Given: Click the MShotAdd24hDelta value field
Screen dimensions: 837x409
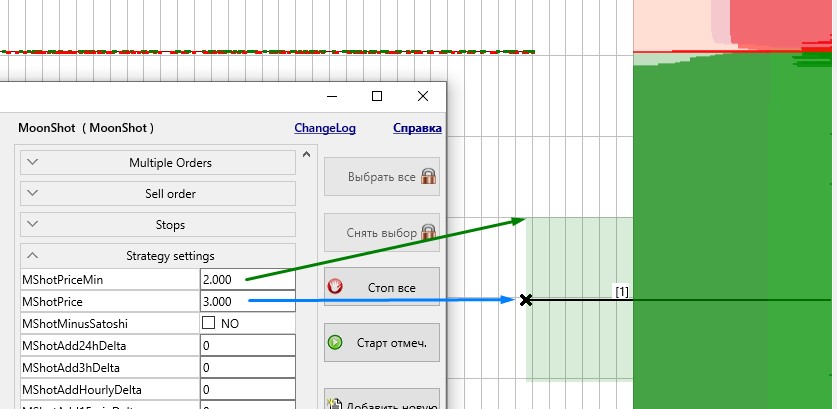Looking at the screenshot, I should coord(247,345).
